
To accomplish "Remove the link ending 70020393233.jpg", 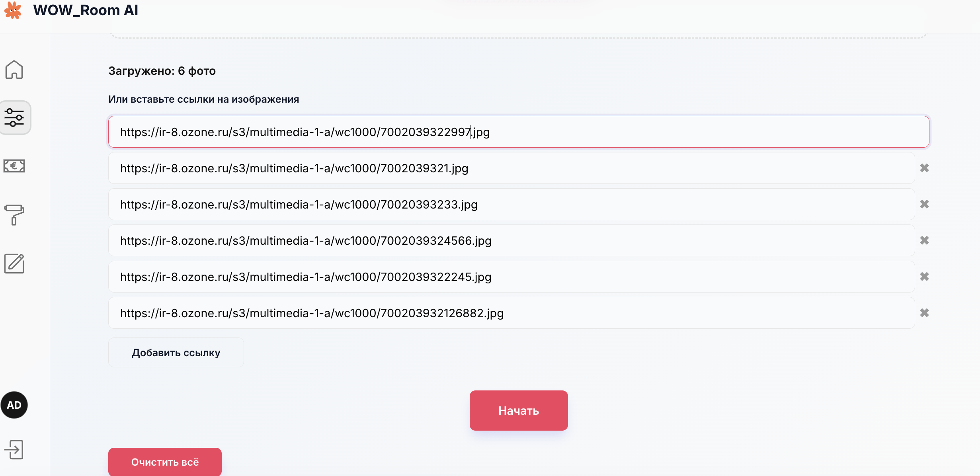I will [x=924, y=204].
